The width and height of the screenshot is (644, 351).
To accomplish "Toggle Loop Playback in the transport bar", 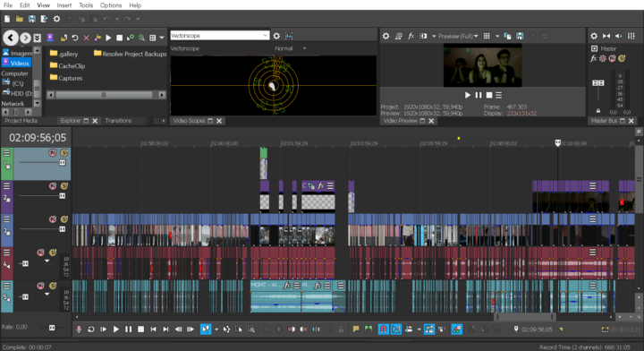I will 91,330.
